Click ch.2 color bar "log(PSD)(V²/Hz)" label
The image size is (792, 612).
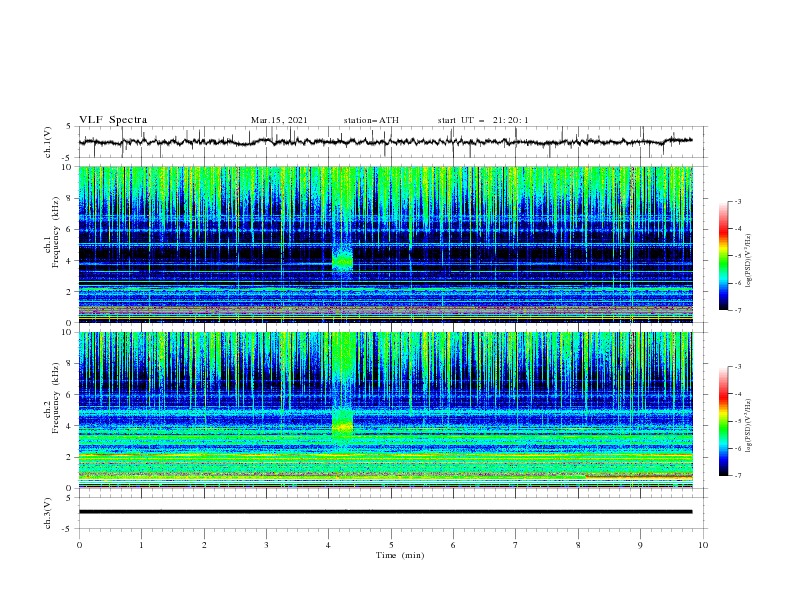pos(748,426)
